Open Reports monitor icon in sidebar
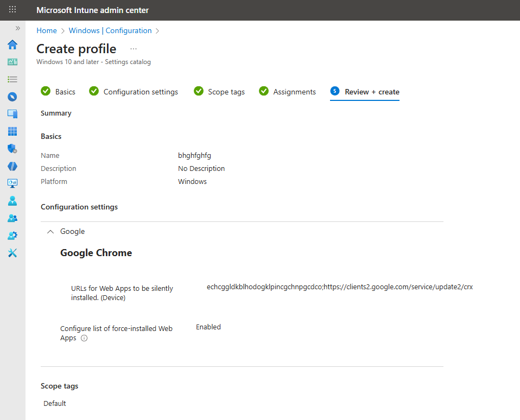The width and height of the screenshot is (520, 420). (x=12, y=183)
